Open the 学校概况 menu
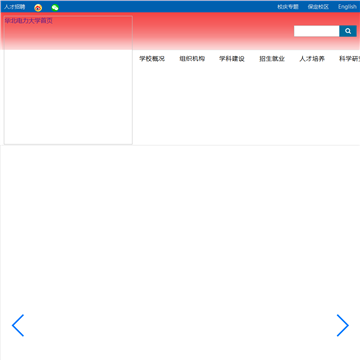The width and height of the screenshot is (360, 360). pyautogui.click(x=152, y=59)
